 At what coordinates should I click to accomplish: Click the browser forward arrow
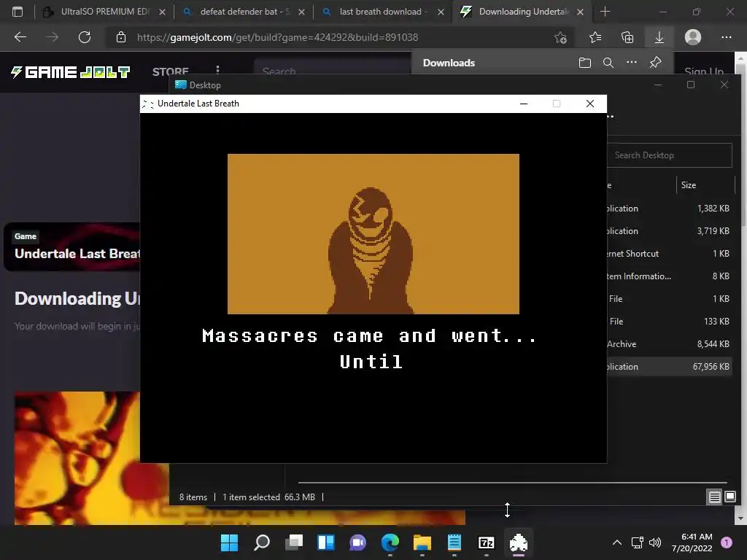click(53, 37)
